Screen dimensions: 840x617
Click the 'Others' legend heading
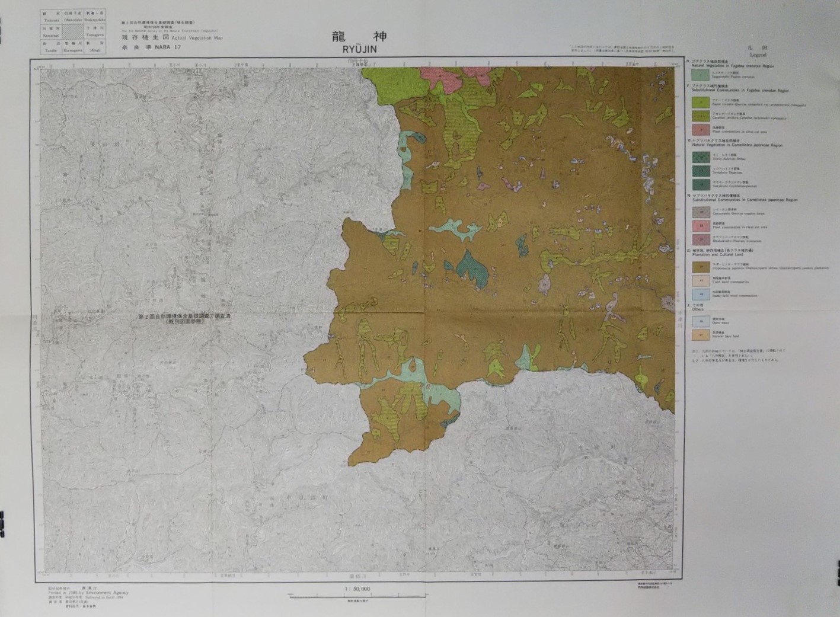(x=698, y=309)
